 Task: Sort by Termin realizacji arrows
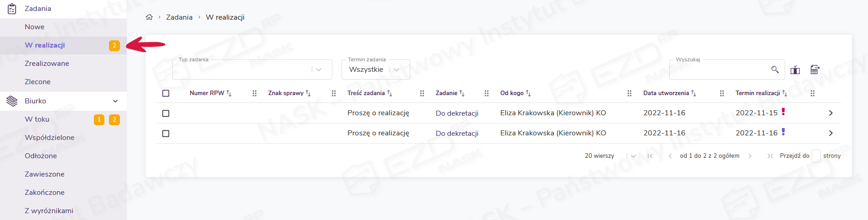point(785,93)
